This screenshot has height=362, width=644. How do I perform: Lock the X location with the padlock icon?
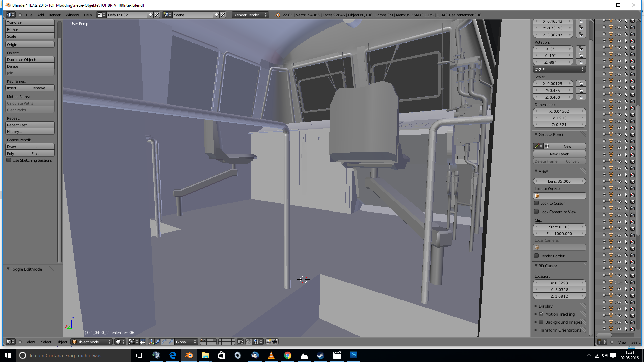pos(581,21)
